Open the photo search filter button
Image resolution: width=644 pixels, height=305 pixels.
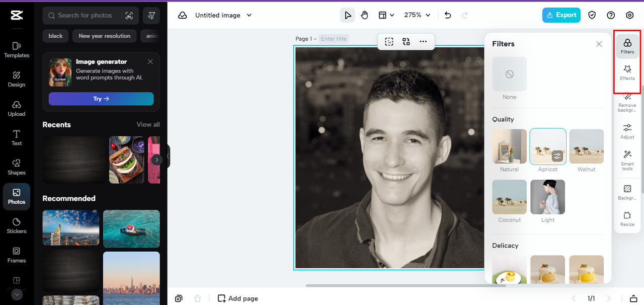coord(151,16)
